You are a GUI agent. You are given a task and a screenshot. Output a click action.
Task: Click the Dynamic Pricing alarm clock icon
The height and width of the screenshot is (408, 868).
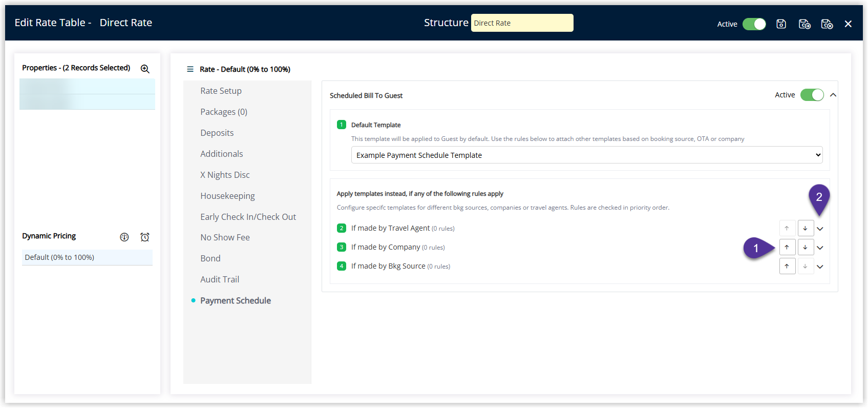pos(145,237)
